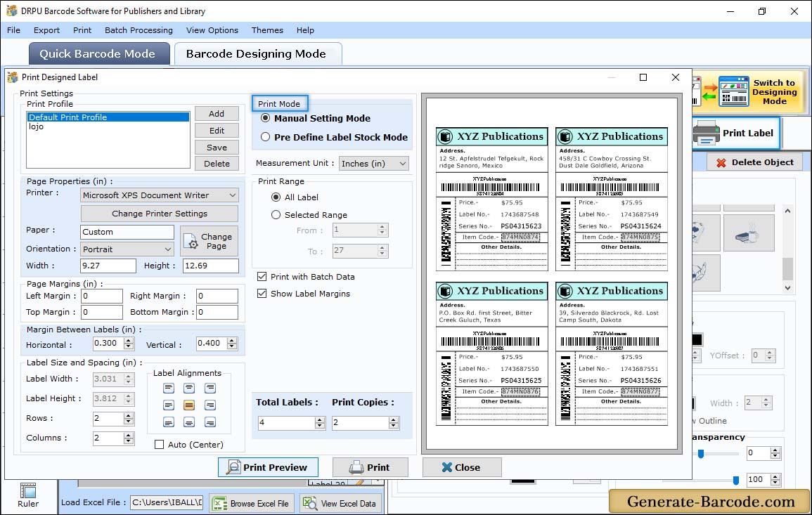This screenshot has width=812, height=515.
Task: Open the Export menu
Action: point(46,30)
